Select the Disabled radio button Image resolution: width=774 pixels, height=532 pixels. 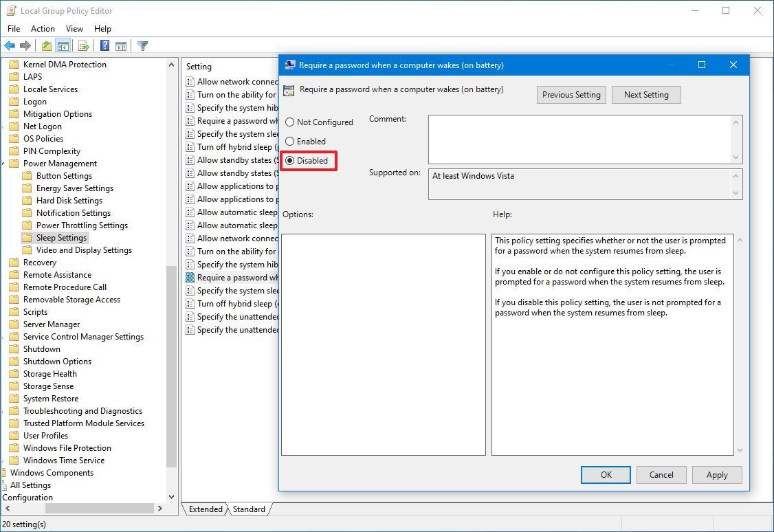pyautogui.click(x=289, y=160)
